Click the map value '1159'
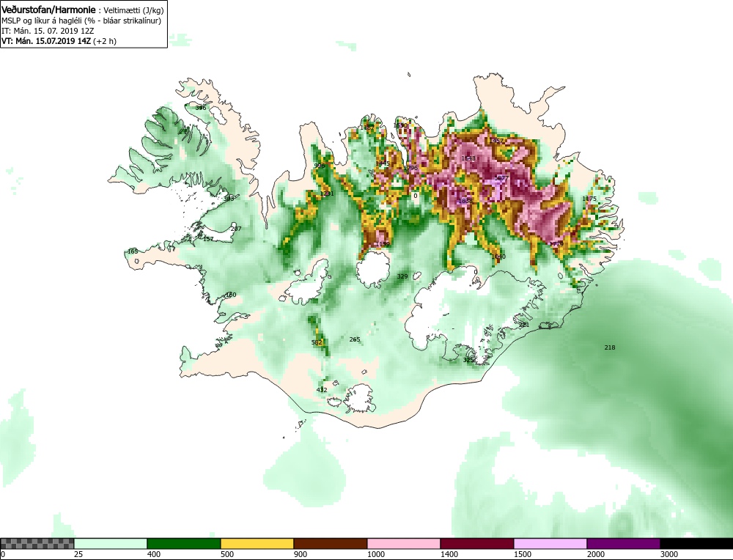 [x=383, y=244]
